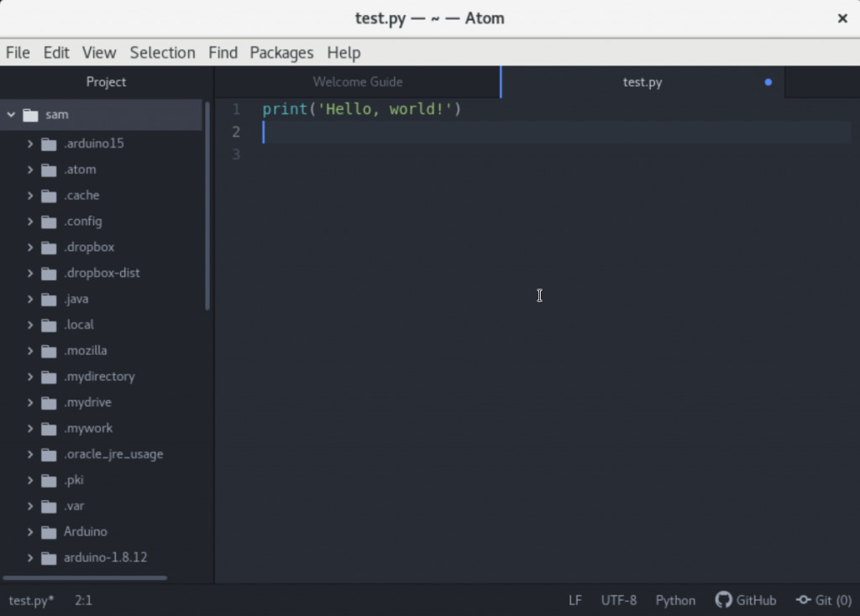Screen dimensions: 860x616
Task: Open the Git panel from status bar
Action: [823, 600]
